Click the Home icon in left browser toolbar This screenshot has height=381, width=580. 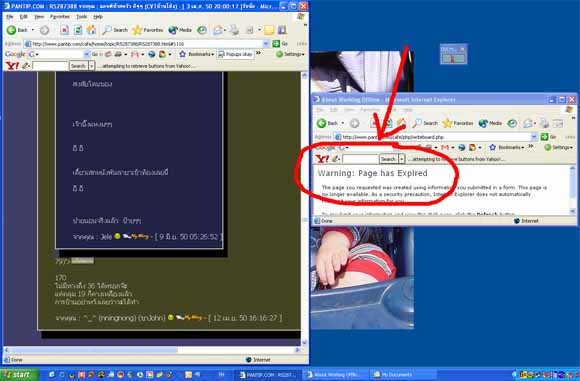[x=91, y=30]
